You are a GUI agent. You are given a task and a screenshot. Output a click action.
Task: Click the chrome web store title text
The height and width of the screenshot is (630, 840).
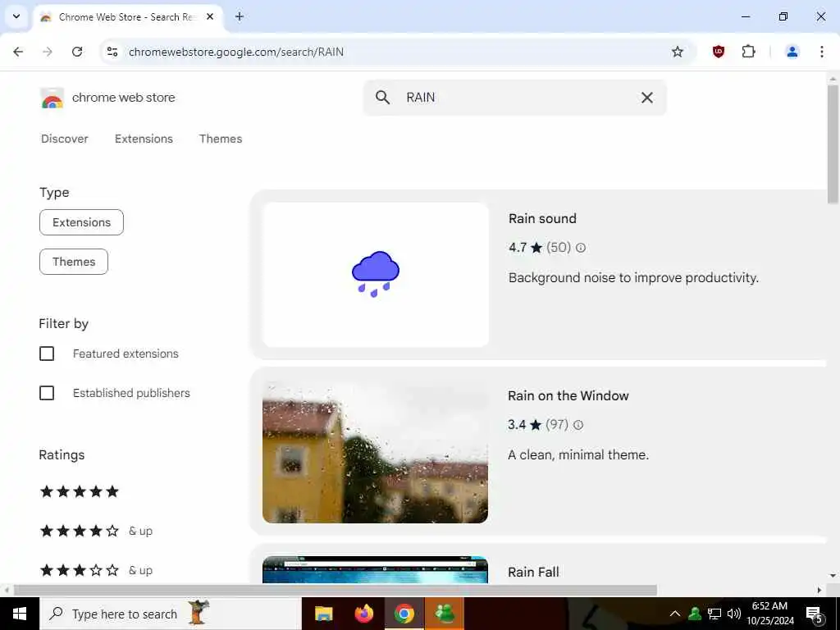pos(123,98)
